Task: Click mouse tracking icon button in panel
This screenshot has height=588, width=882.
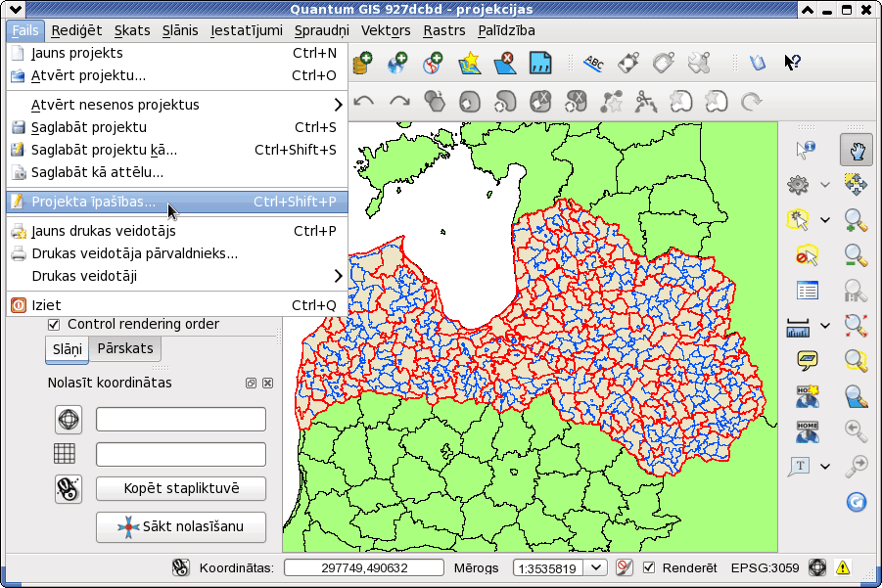Action: (x=69, y=488)
